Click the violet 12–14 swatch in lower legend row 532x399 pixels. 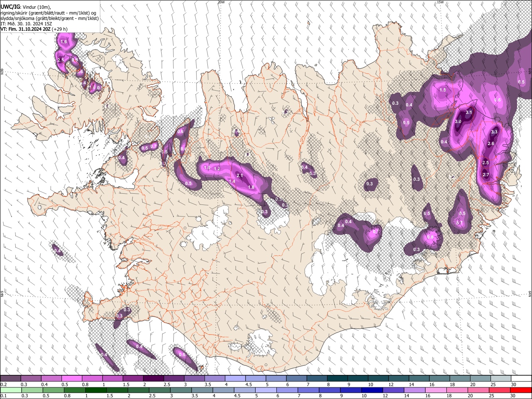click(x=394, y=390)
